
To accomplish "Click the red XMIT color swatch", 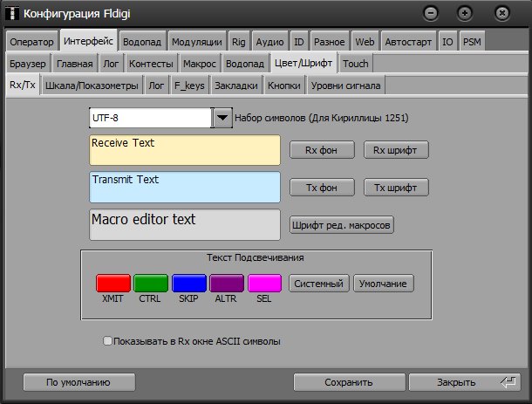I will click(x=113, y=283).
